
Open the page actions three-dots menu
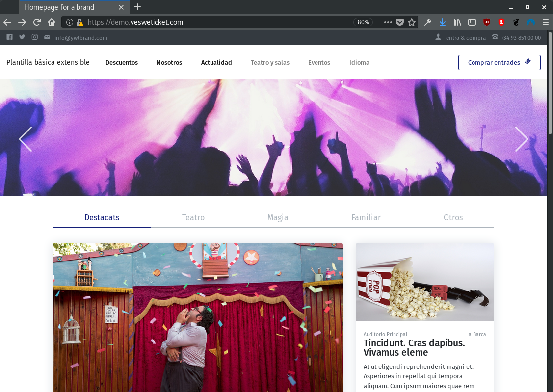pyautogui.click(x=388, y=22)
